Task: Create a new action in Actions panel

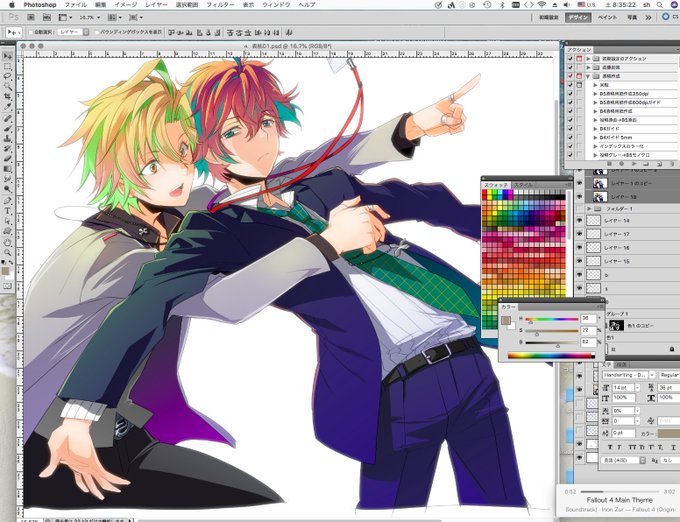Action: (659, 164)
